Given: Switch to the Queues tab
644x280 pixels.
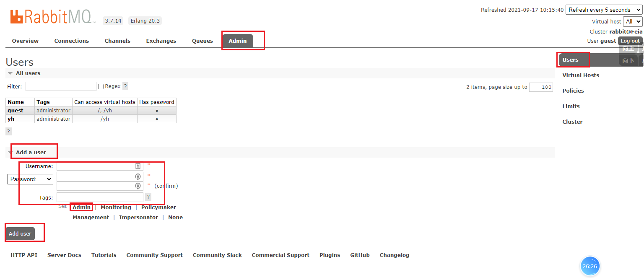Looking at the screenshot, I should pos(203,41).
